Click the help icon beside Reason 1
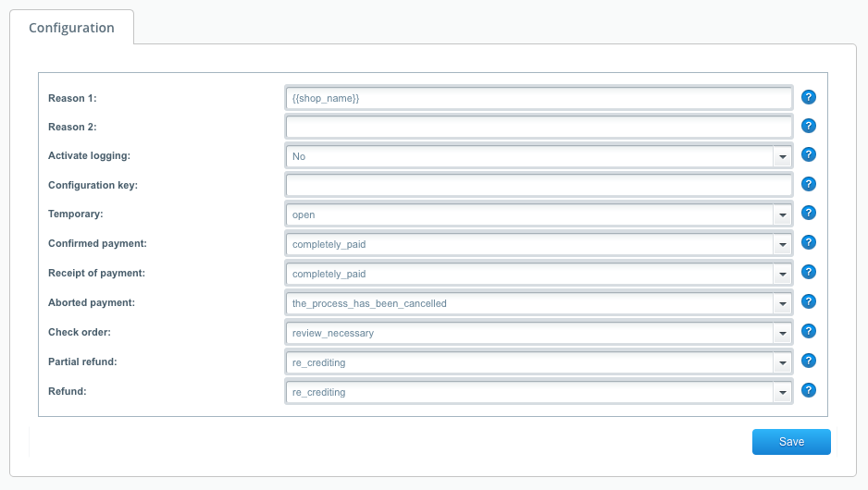The image size is (868, 490). 808,97
